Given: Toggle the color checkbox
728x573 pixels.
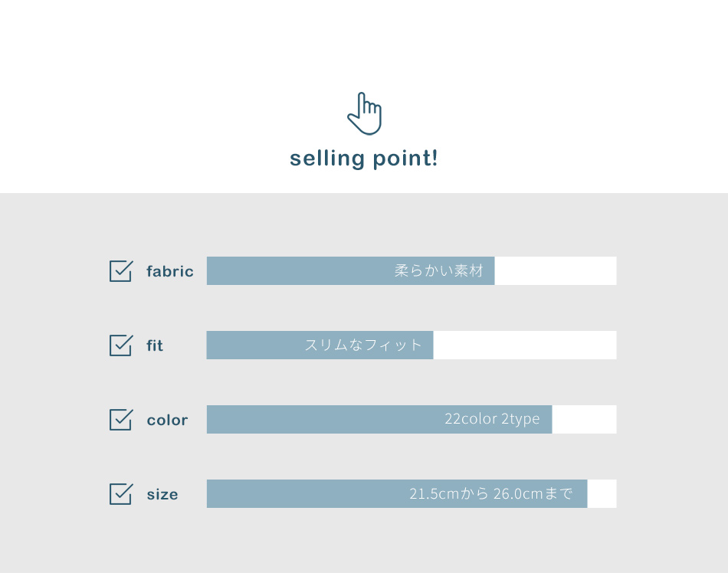Looking at the screenshot, I should (121, 420).
